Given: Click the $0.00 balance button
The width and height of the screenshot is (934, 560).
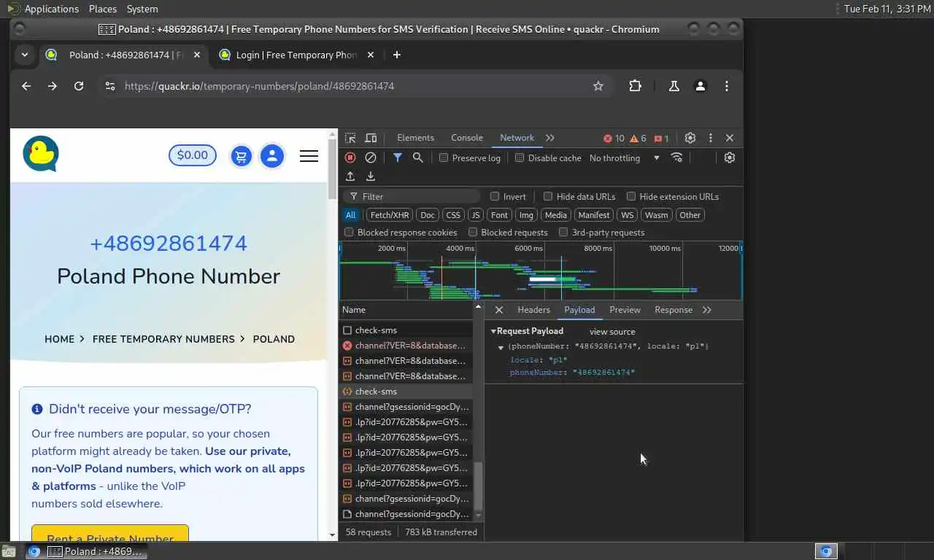Looking at the screenshot, I should (x=193, y=155).
